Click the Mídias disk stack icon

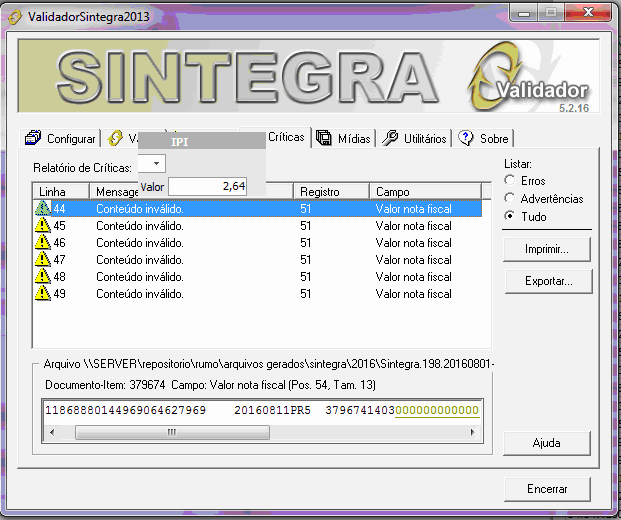point(324,138)
